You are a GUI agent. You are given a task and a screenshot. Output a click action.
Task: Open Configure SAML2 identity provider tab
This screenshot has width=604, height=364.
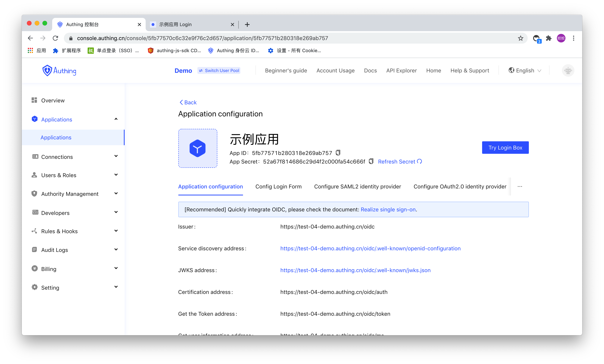coord(357,186)
